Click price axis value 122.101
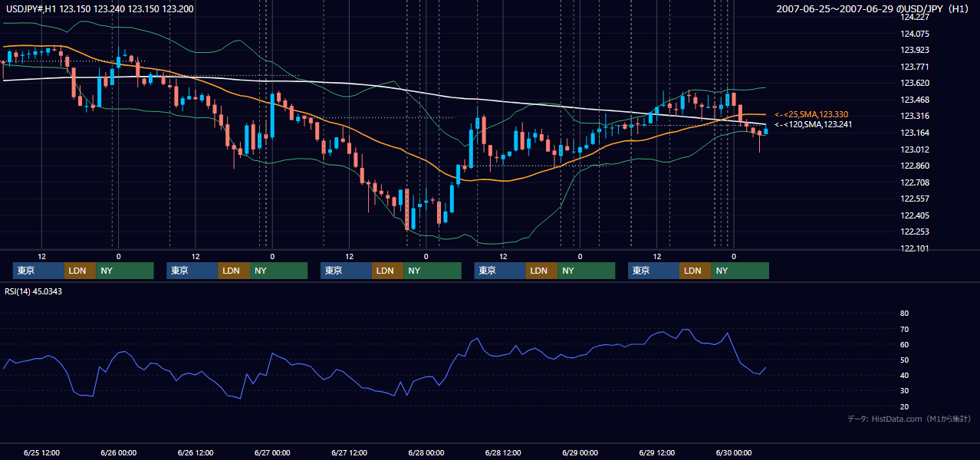 916,248
